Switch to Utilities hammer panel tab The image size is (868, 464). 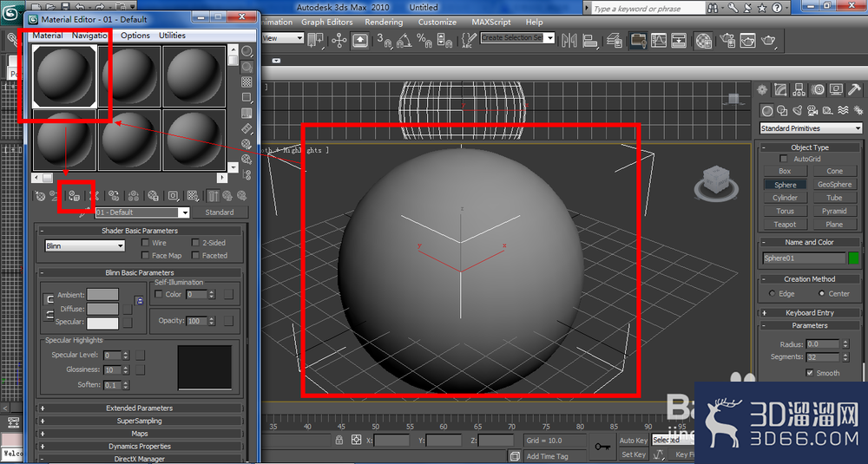pos(855,89)
